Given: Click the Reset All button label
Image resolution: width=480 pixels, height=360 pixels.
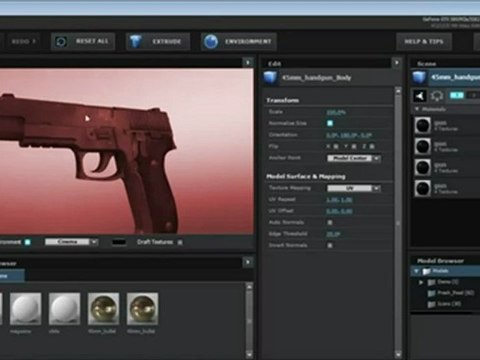Looking at the screenshot, I should pyautogui.click(x=92, y=41).
